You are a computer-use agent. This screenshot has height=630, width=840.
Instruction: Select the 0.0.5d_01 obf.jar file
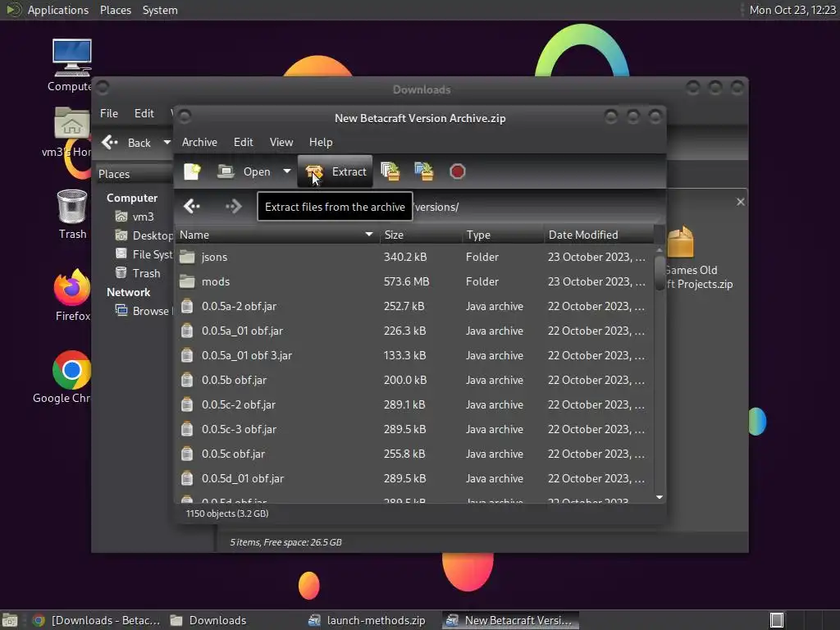[414, 479]
